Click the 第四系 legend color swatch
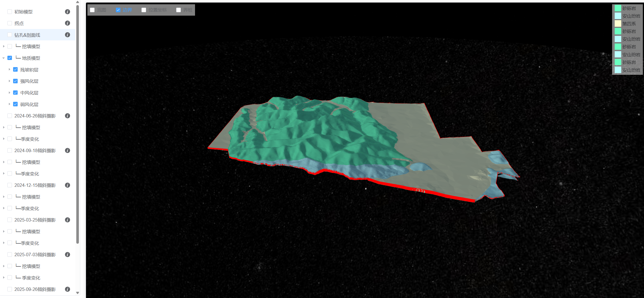Image resolution: width=644 pixels, height=298 pixels. (618, 24)
